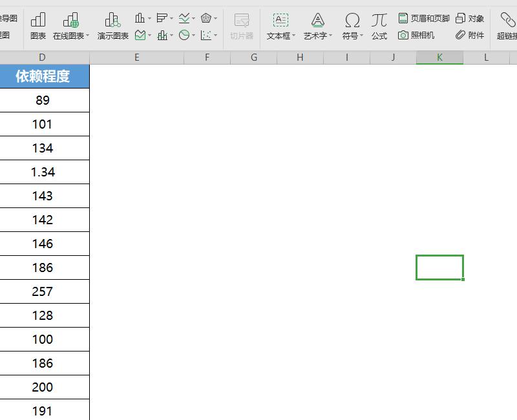Select column K header

[439, 58]
